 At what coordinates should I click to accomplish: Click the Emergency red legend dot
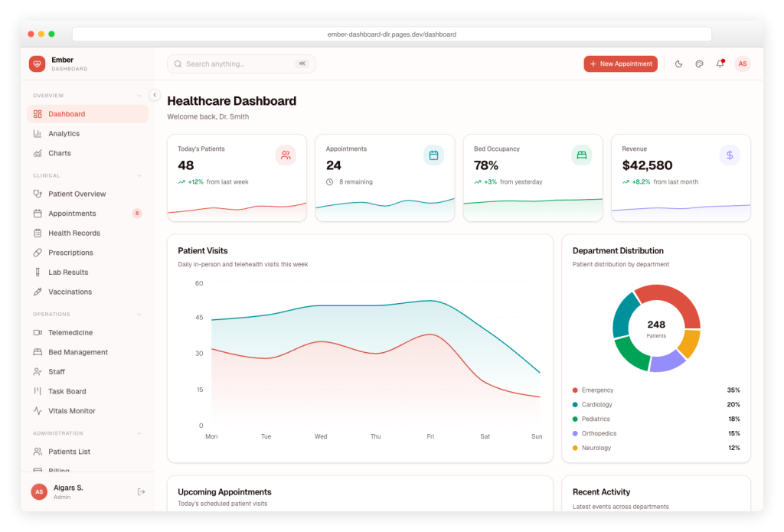pos(575,390)
